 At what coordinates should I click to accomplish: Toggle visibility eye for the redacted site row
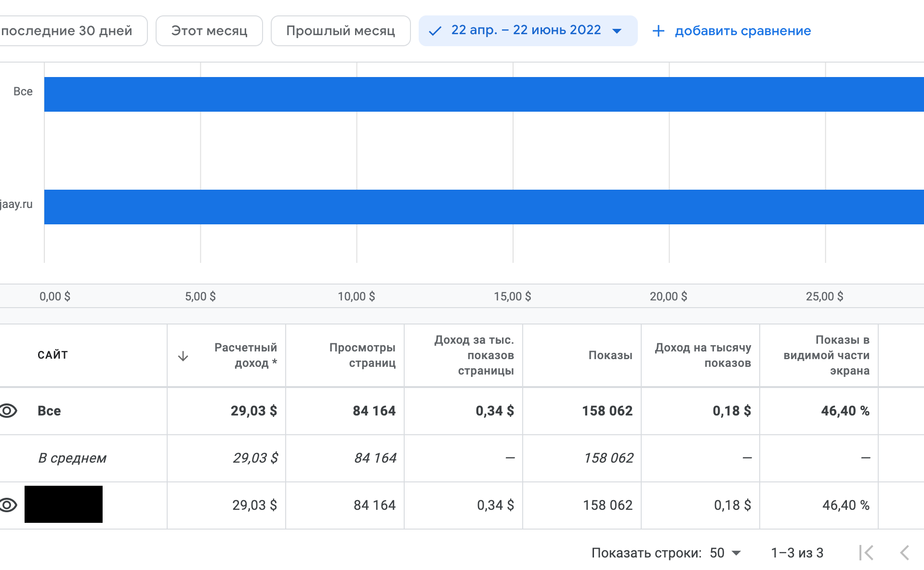click(8, 505)
